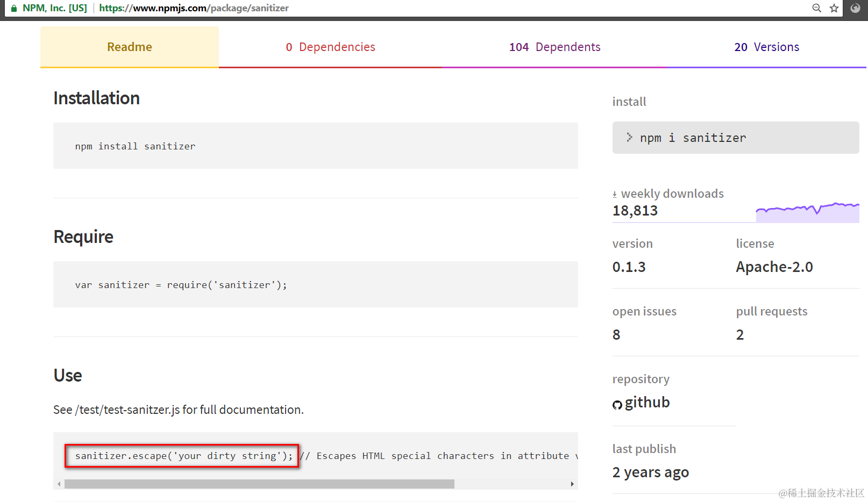868x502 pixels.
Task: Click the NPM, Inc. [US] certificate label
Action: [x=55, y=8]
